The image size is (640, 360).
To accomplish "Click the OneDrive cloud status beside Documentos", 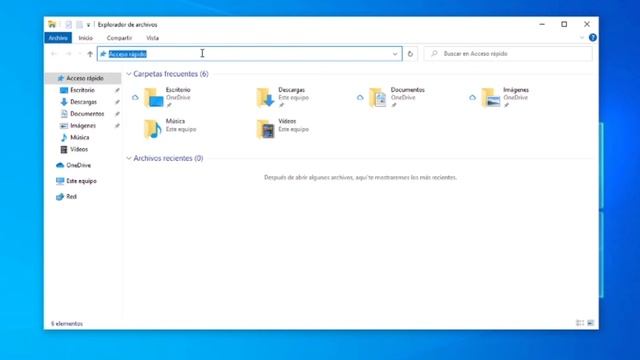I will tap(360, 98).
